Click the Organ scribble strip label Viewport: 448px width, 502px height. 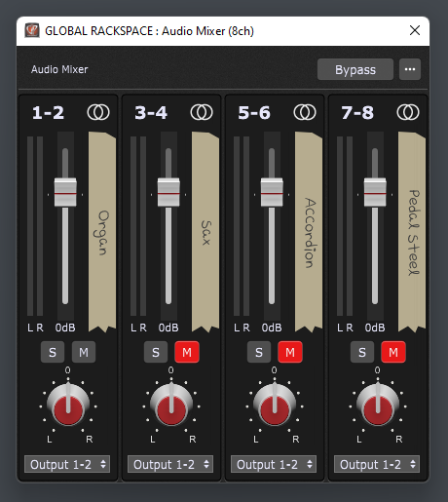pos(102,232)
